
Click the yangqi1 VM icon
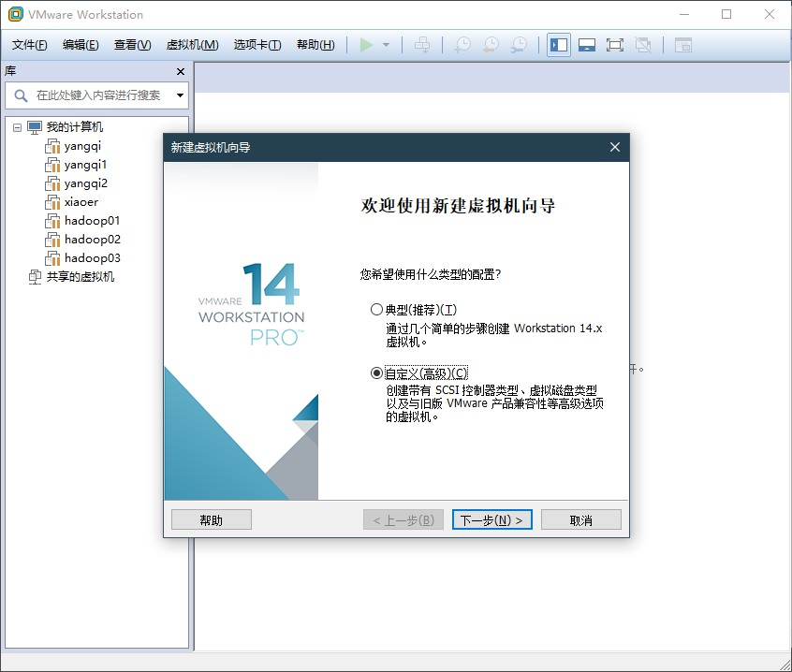pos(52,165)
